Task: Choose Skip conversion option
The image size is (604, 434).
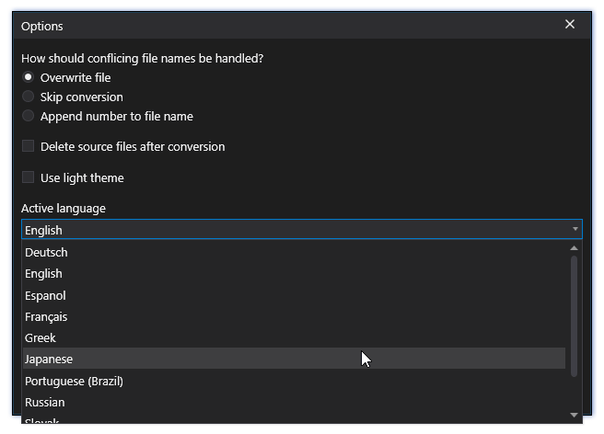Action: click(28, 97)
